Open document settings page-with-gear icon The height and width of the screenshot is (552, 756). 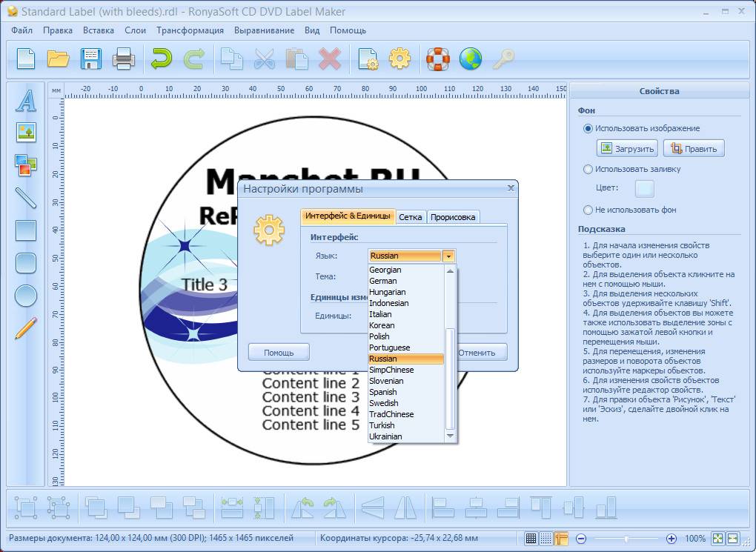click(x=368, y=59)
